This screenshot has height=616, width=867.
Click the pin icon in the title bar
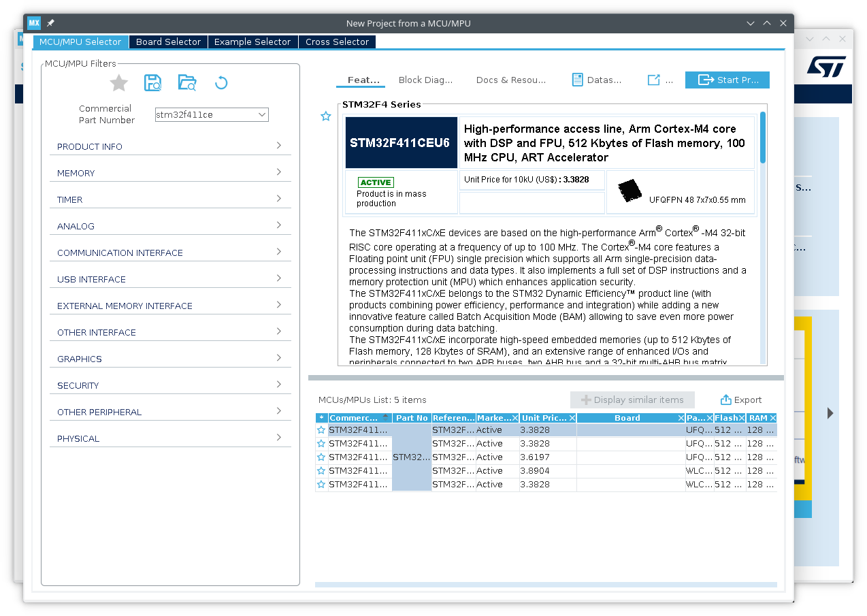[50, 23]
